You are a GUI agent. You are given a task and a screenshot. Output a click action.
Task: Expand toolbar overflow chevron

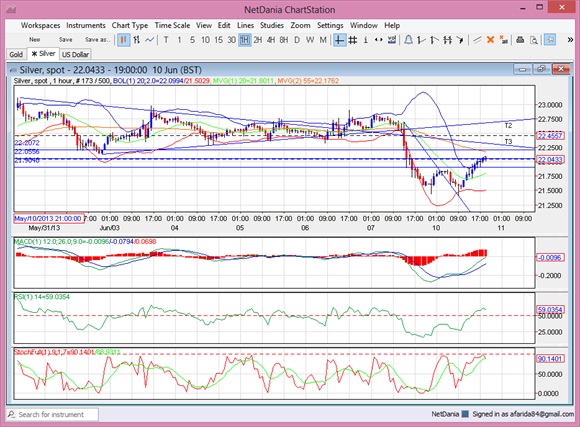pos(570,40)
